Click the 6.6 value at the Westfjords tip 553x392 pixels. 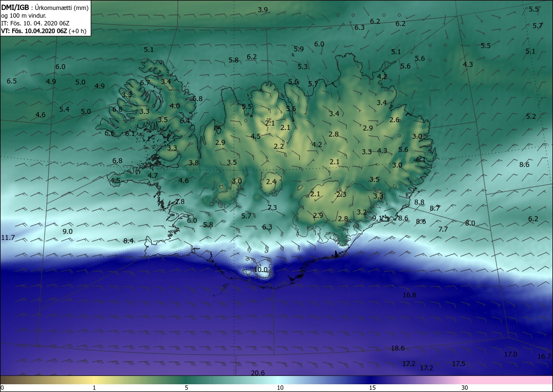[x=109, y=133]
